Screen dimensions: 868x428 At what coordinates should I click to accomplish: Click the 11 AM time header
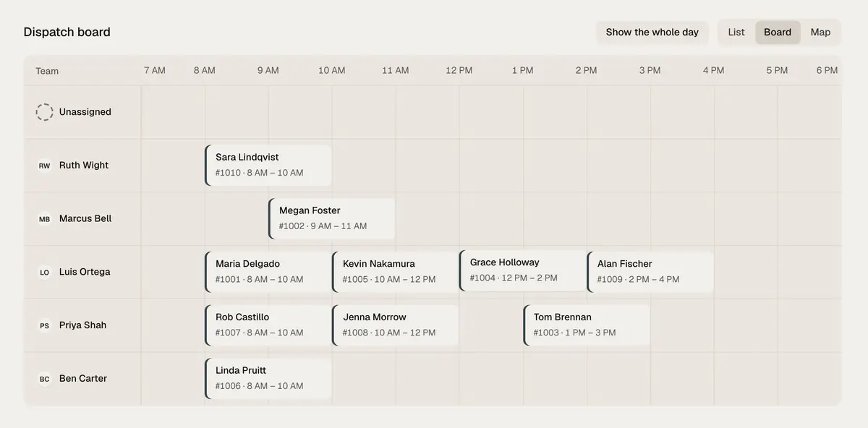(x=396, y=71)
